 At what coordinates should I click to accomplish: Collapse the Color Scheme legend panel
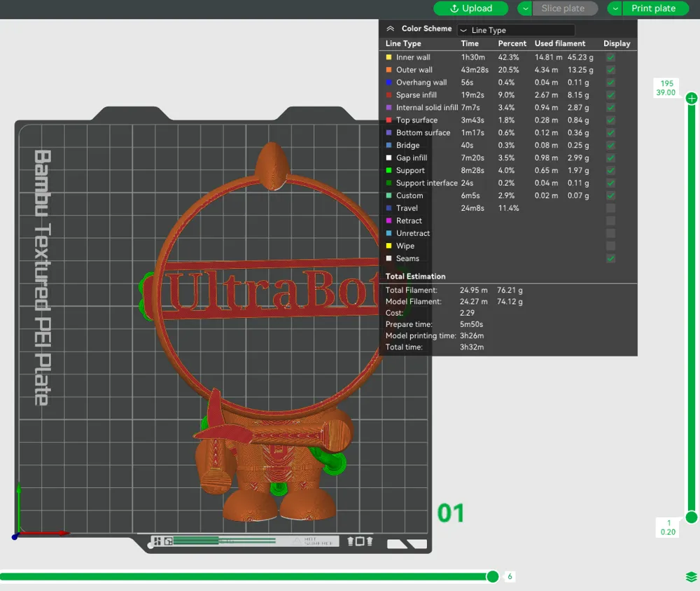[x=390, y=29]
